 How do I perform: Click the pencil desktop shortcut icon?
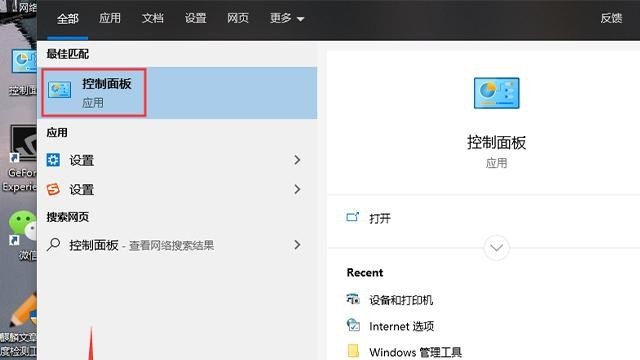[23, 311]
